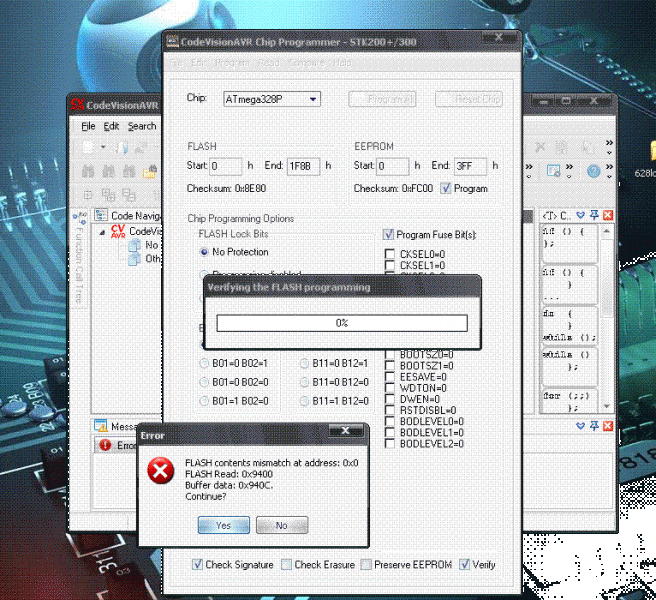Click the greyed X icon in right toolbar
Screen dimensions: 656x600
[x=540, y=147]
